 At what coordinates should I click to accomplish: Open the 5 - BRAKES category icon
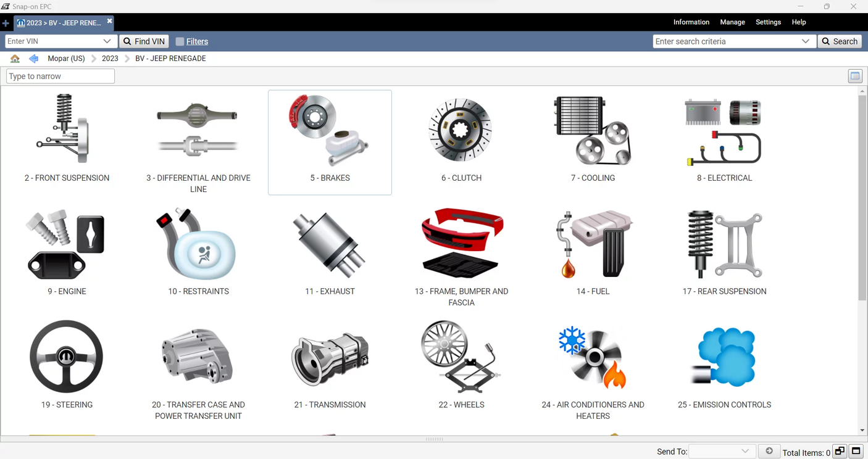(x=330, y=130)
